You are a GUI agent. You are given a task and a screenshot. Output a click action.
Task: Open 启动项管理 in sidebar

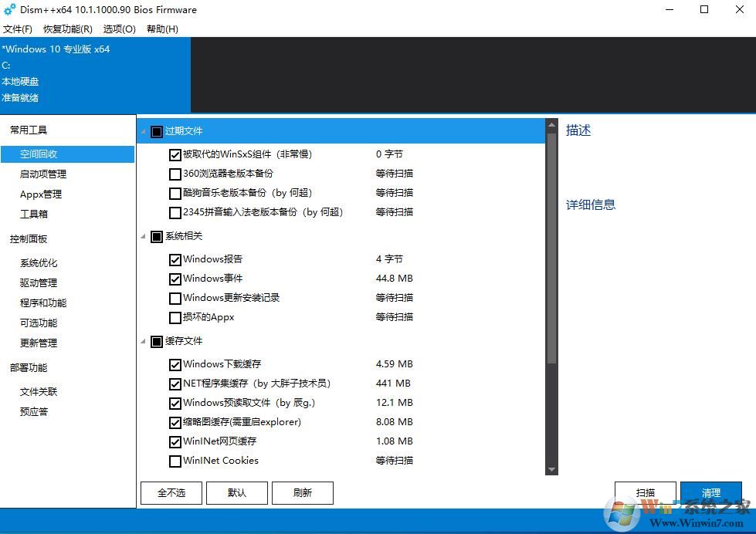click(43, 174)
